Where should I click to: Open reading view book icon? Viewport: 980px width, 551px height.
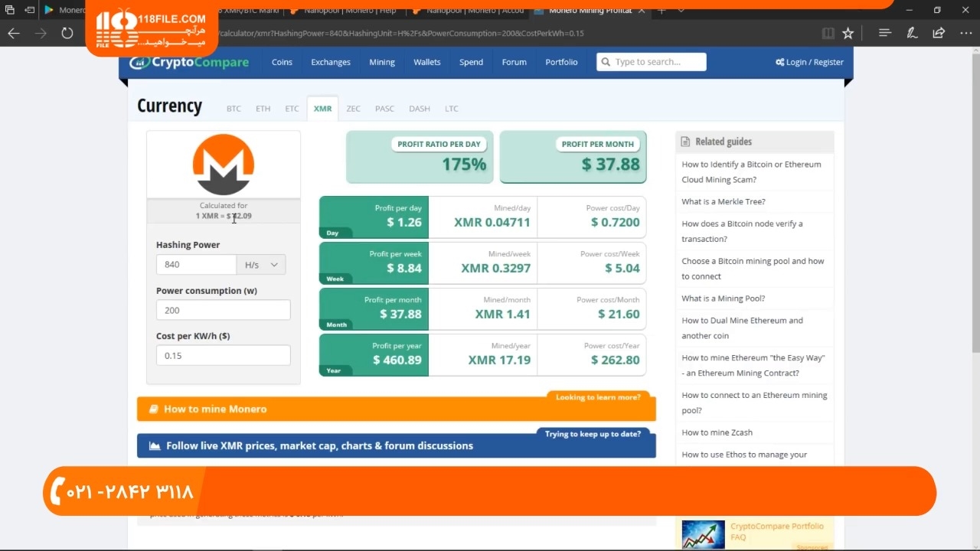tap(828, 33)
